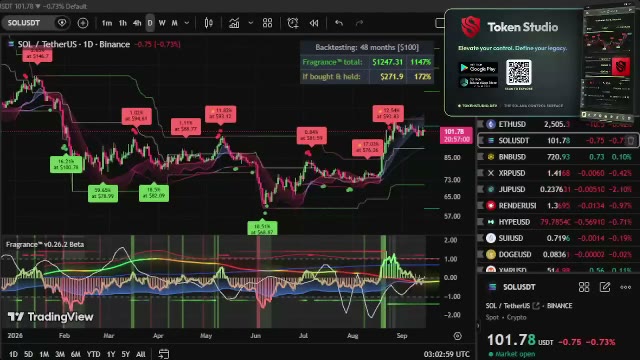Image resolution: width=640 pixels, height=360 pixels.
Task: Expand the timeframe interval dropdown arrow
Action: [187, 23]
